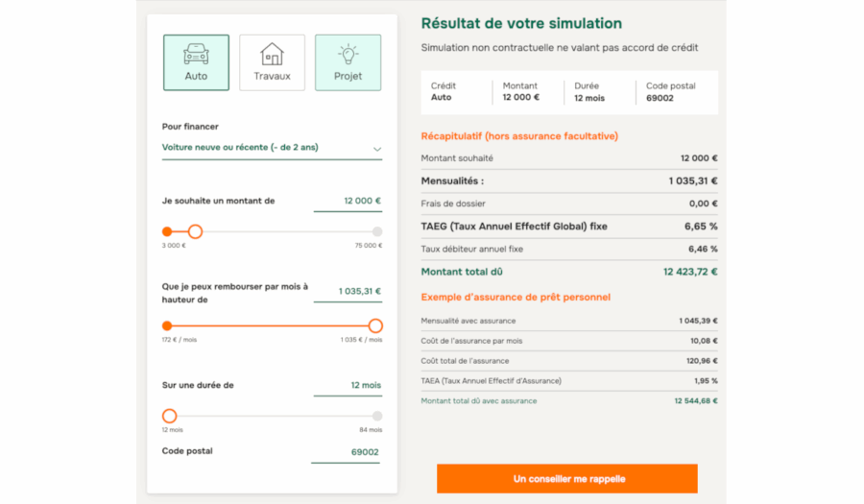Viewport: 864px width, 504px height.
Task: Click the durée 12 mois input field
Action: point(348,385)
